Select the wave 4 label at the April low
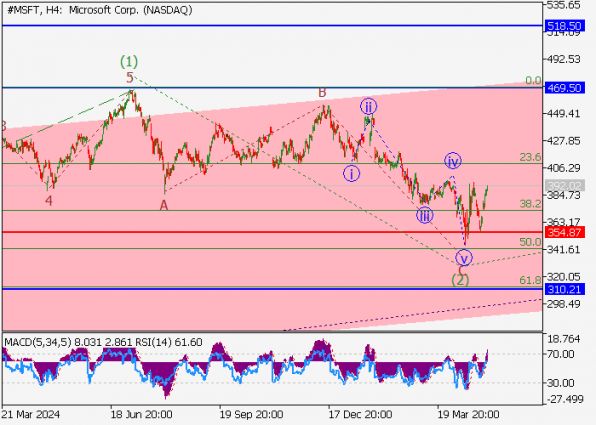 click(49, 200)
